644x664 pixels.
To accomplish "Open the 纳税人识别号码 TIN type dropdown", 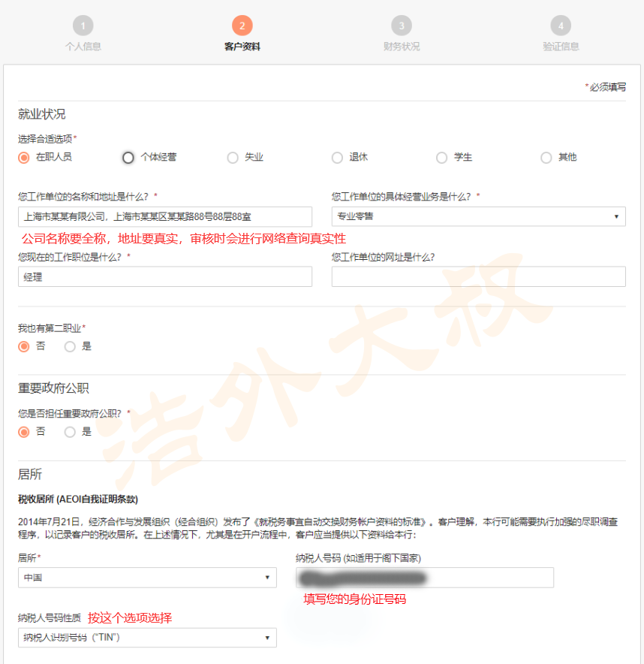I will [147, 638].
